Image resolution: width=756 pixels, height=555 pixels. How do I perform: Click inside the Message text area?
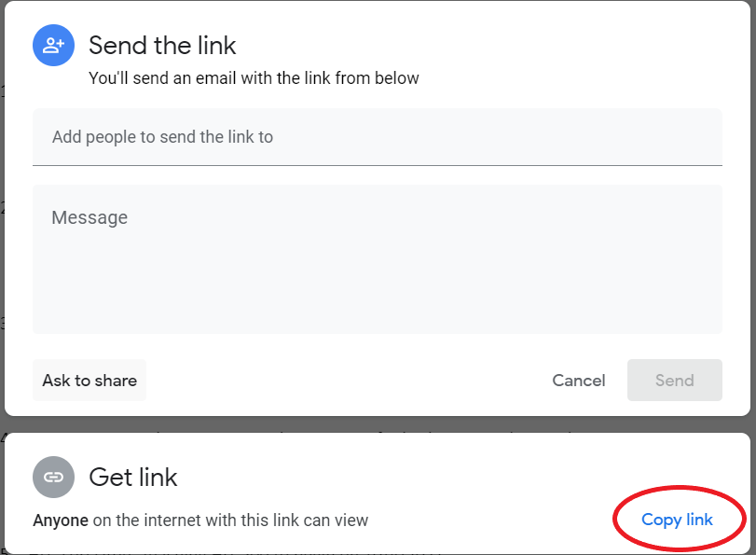pyautogui.click(x=378, y=259)
